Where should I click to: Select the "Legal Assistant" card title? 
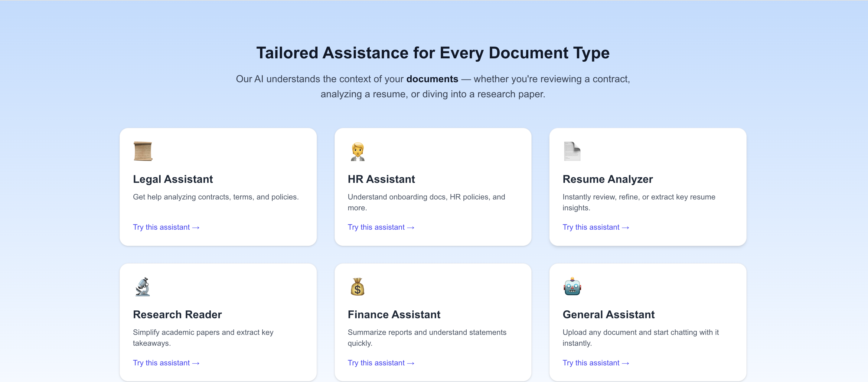[173, 179]
